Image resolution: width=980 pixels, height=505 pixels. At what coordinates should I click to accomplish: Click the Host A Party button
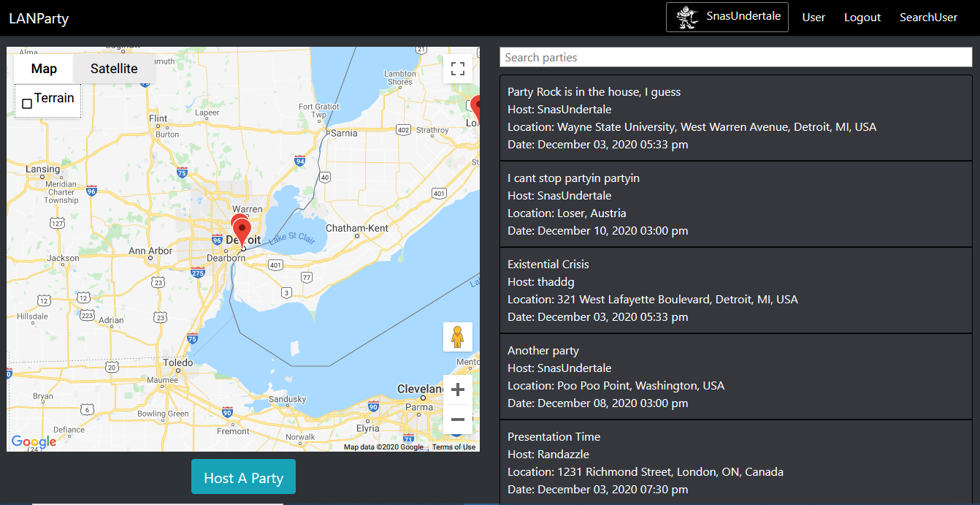[243, 477]
